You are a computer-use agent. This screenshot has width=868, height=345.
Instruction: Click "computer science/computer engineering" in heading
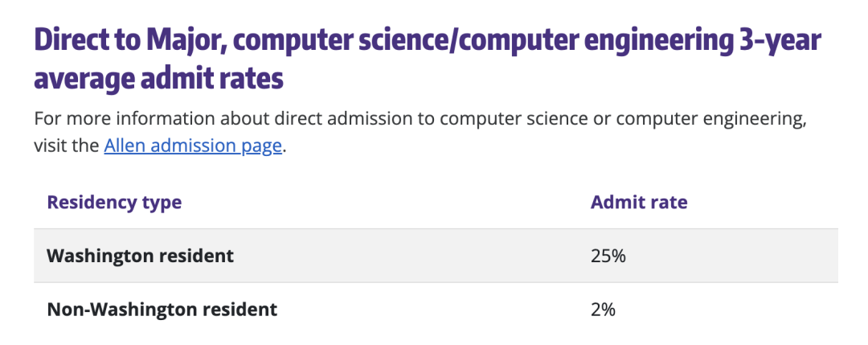click(484, 43)
